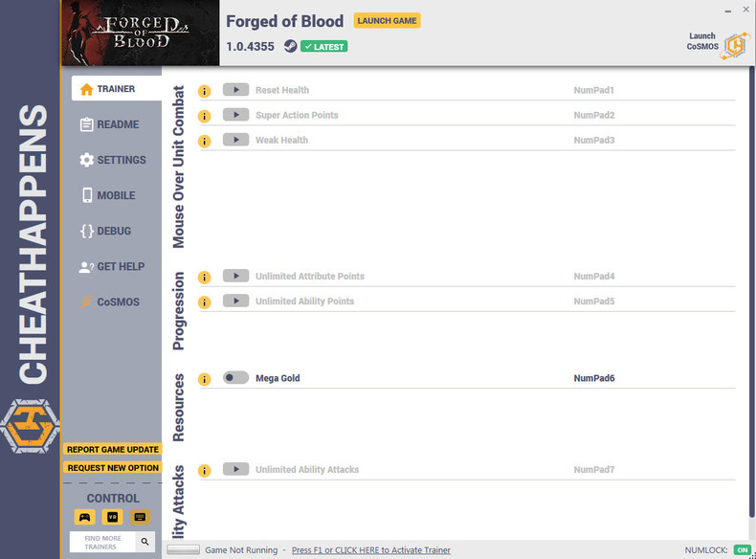Click the Find More Trainers search field

tap(102, 542)
